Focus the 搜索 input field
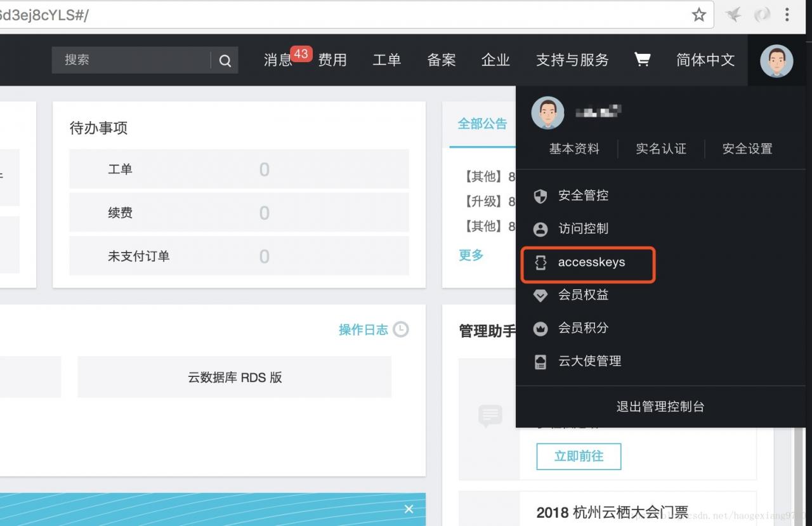Screen dimensions: 812x526 click(136, 60)
